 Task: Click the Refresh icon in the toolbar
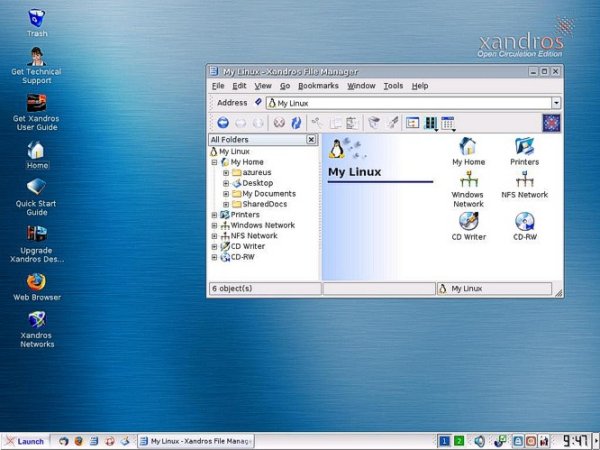click(297, 122)
